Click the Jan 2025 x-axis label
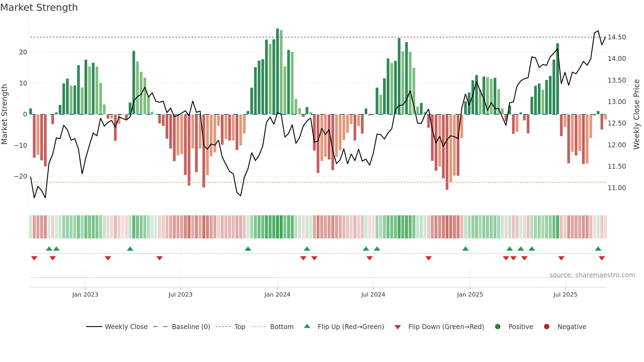The height and width of the screenshot is (362, 644). 470,294
